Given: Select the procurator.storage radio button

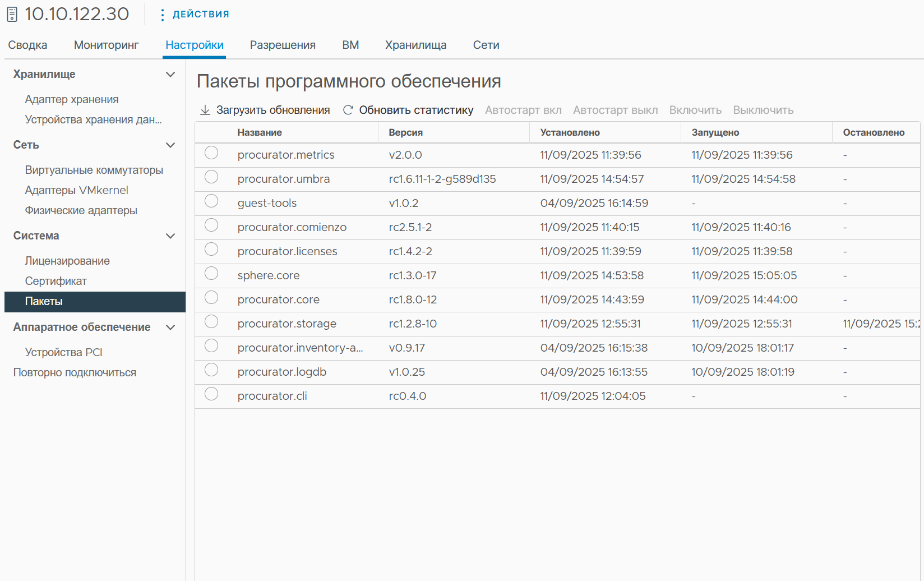Looking at the screenshot, I should tap(211, 322).
